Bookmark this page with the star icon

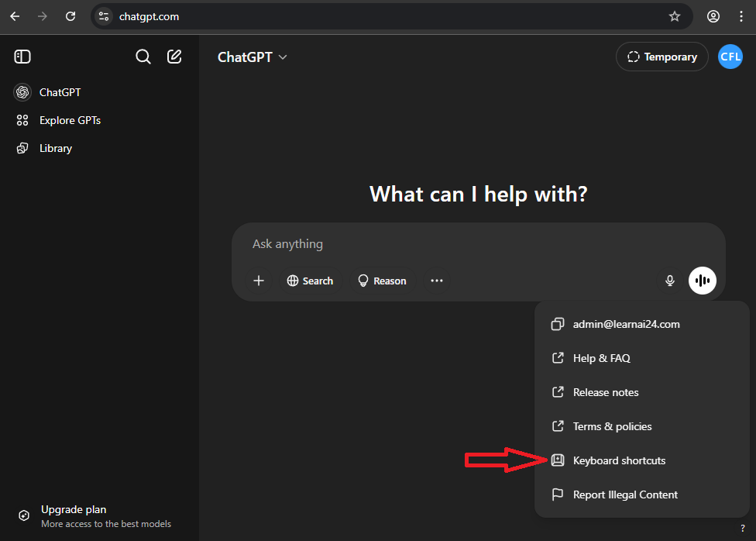click(x=675, y=16)
